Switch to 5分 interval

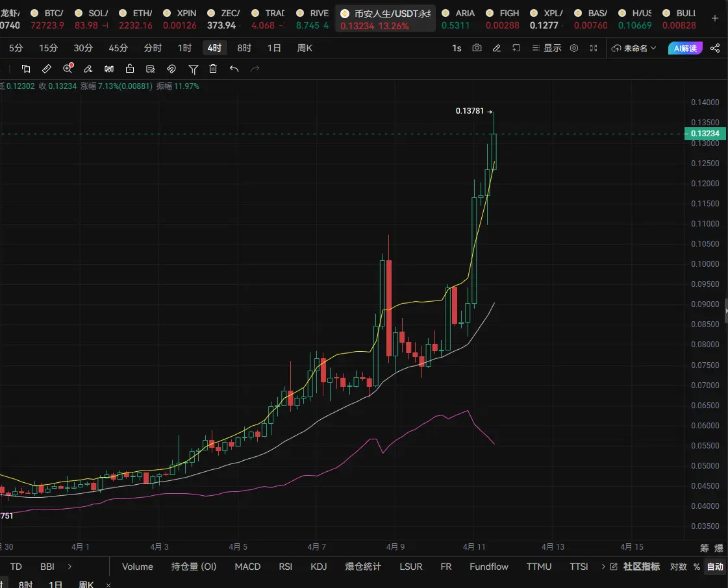[16, 48]
